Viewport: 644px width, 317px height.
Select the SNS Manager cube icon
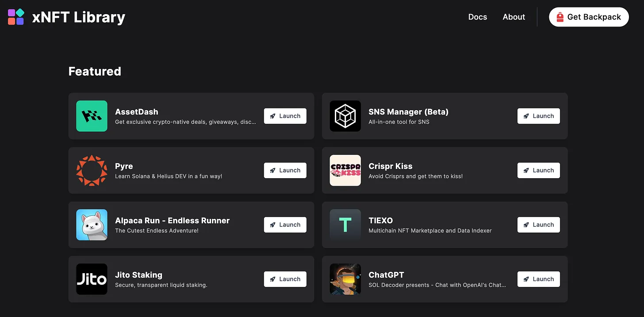pos(345,116)
